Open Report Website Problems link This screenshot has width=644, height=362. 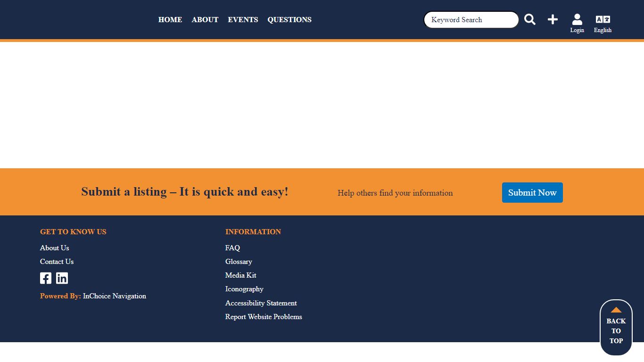click(x=264, y=317)
